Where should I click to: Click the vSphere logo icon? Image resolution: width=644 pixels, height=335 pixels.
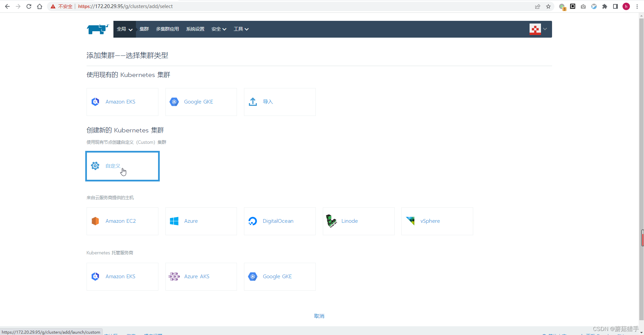tap(410, 221)
